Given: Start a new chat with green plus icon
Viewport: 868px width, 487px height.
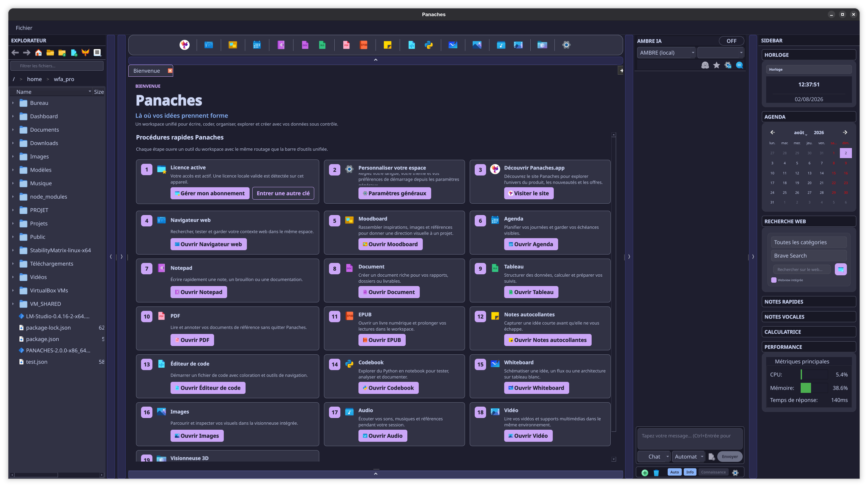Looking at the screenshot, I should pyautogui.click(x=645, y=473).
